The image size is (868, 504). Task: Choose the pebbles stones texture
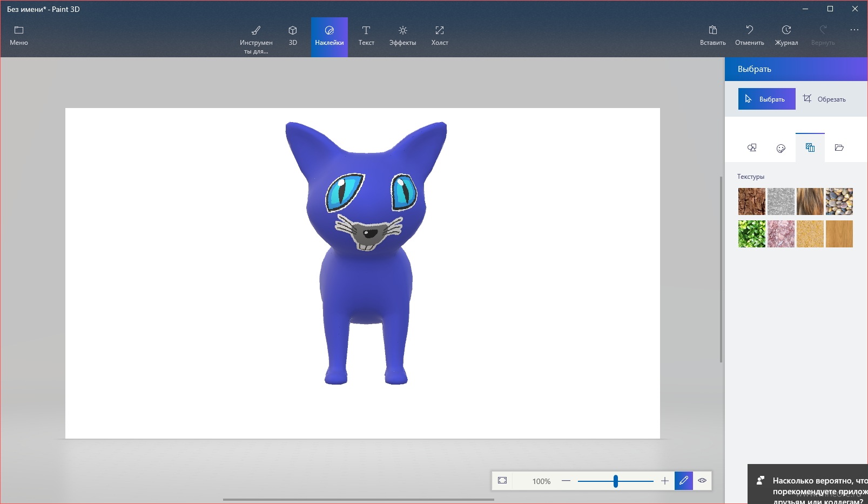[839, 201]
